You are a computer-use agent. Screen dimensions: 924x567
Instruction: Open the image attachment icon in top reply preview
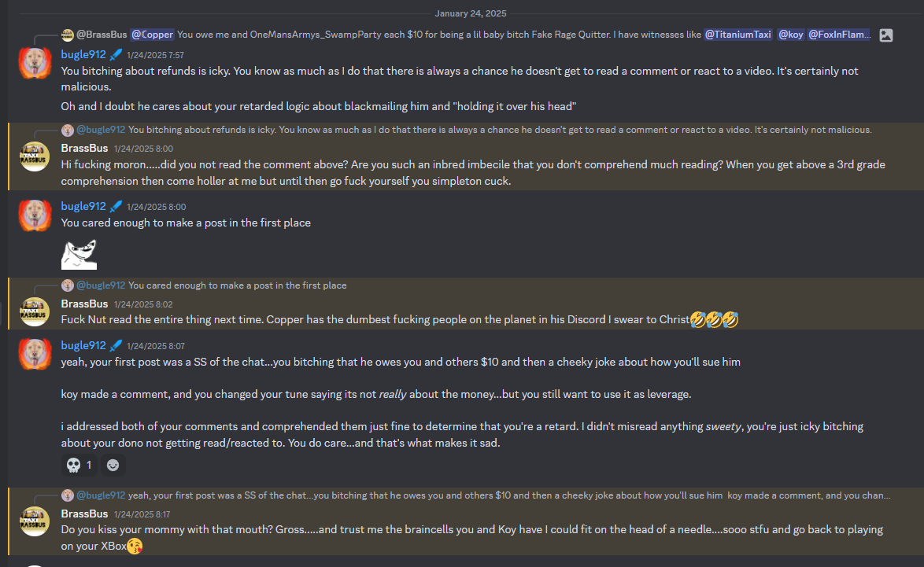tap(886, 35)
